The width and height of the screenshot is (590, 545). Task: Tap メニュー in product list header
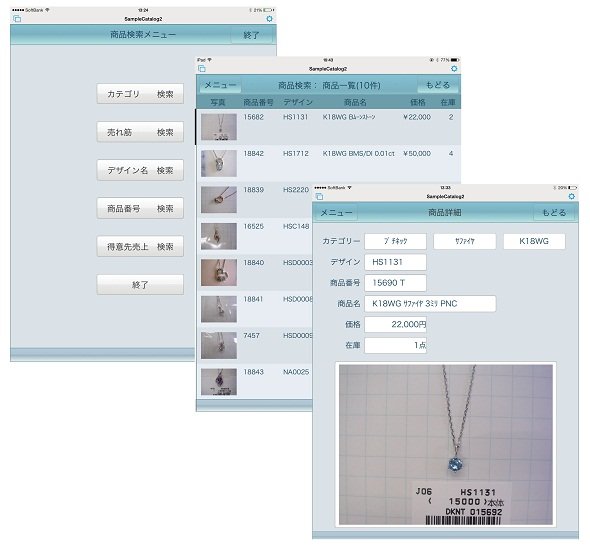pyautogui.click(x=220, y=85)
